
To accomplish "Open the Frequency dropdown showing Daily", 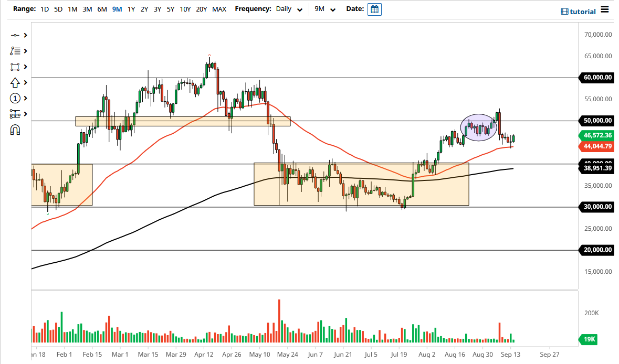I will (x=288, y=9).
